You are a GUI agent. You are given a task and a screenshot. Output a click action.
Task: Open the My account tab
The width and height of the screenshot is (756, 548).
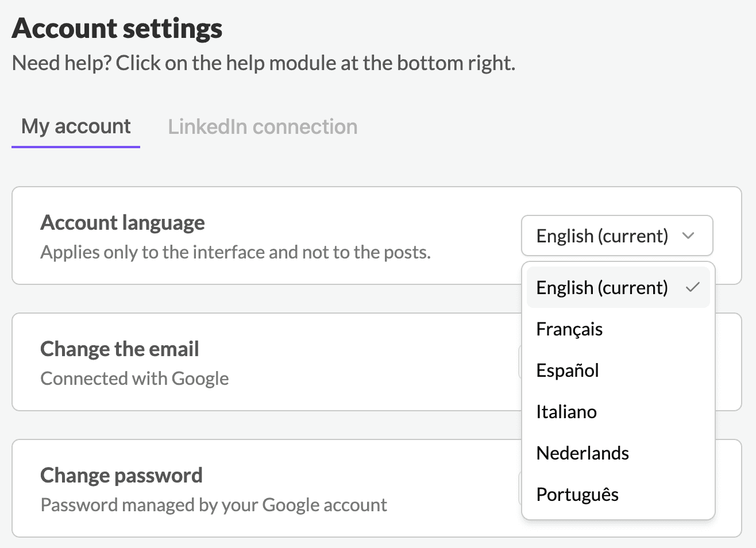[76, 126]
